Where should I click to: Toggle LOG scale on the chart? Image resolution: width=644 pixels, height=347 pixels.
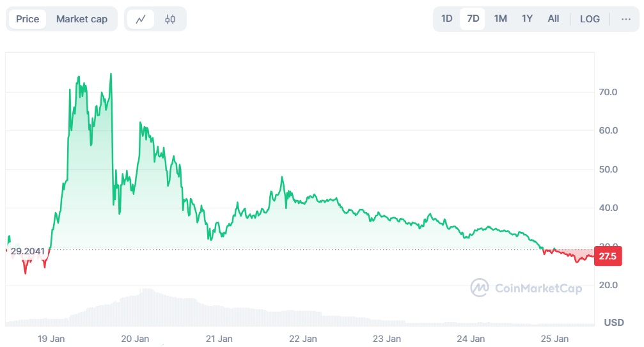pos(590,19)
